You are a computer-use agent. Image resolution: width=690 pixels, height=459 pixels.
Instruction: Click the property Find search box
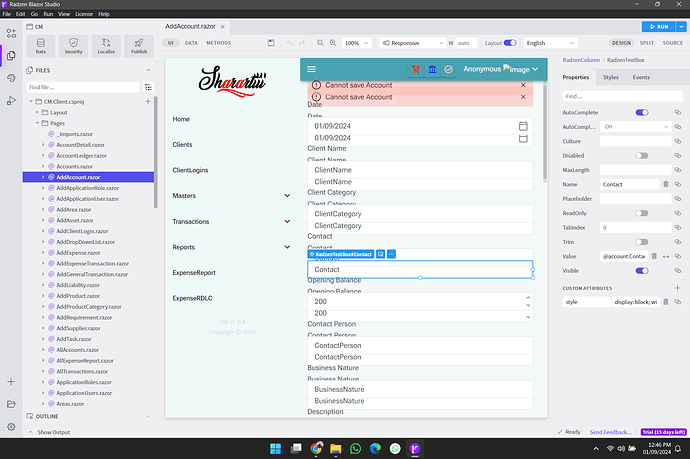click(x=623, y=96)
